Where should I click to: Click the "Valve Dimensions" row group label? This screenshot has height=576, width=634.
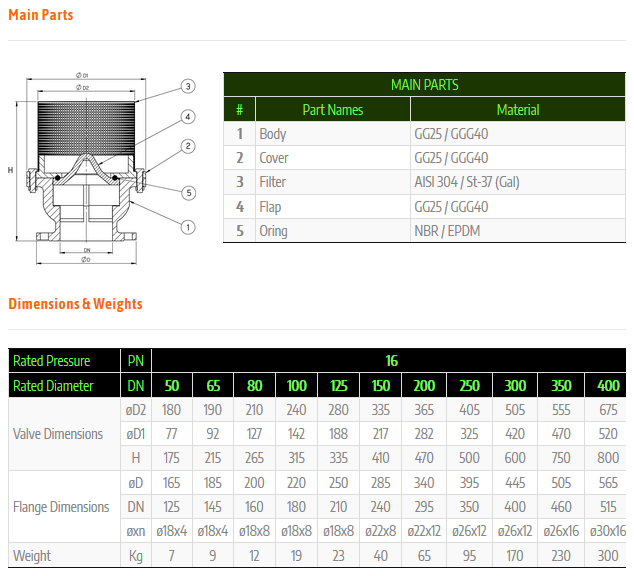(58, 434)
